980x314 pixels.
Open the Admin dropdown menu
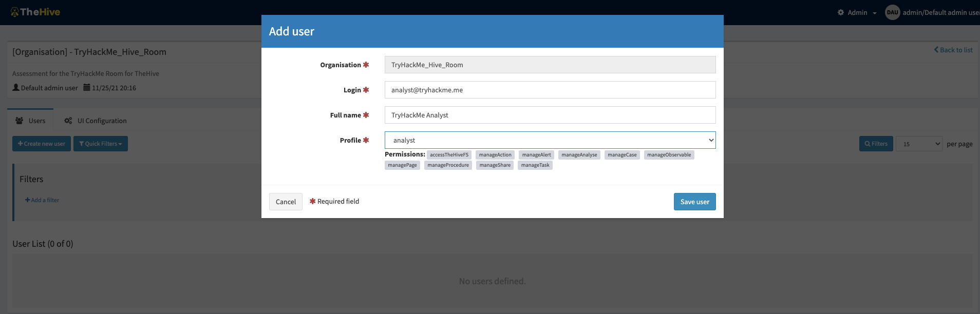857,12
